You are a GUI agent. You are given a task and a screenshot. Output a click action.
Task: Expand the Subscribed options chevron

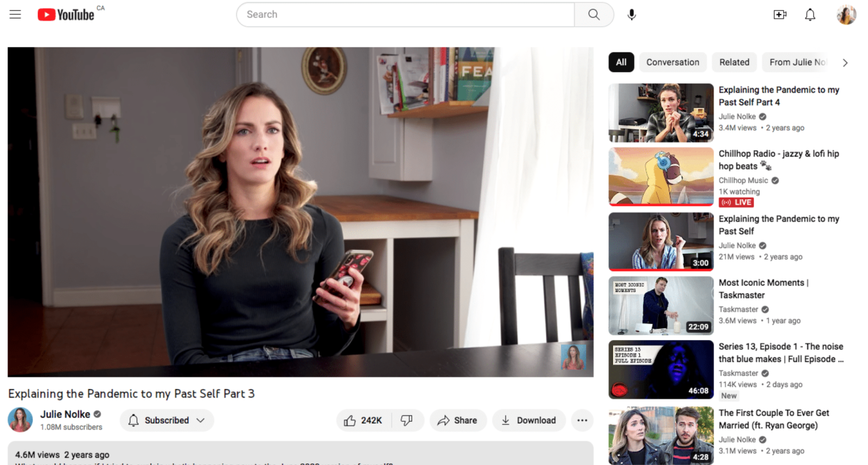point(201,421)
